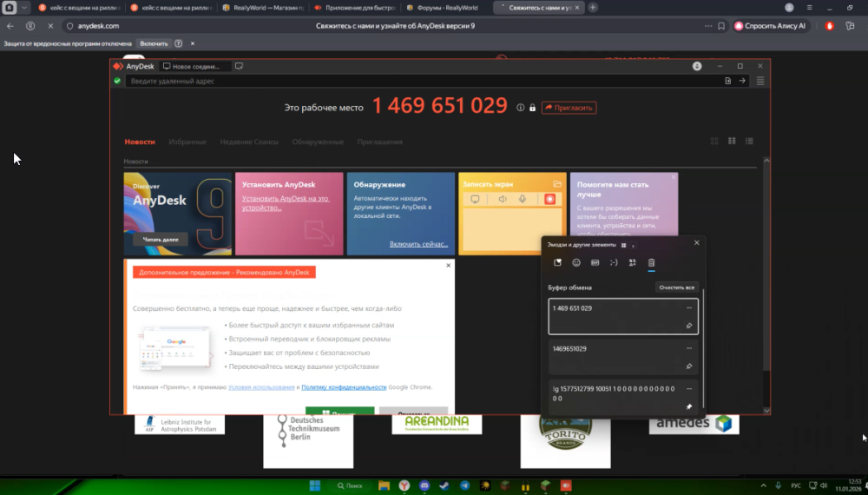868x495 pixels.
Task: Dismiss the 'Помогите нам стать лучше' card
Action: pos(674,177)
